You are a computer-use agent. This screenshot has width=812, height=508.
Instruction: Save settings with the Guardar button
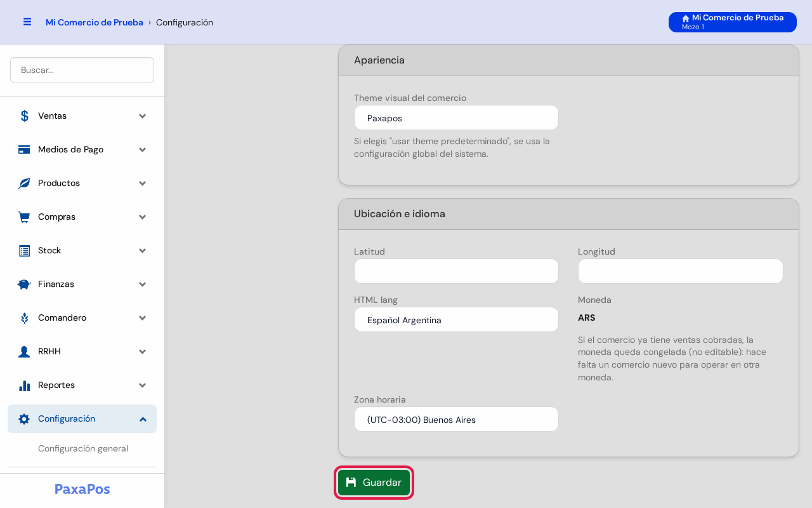[x=374, y=483]
